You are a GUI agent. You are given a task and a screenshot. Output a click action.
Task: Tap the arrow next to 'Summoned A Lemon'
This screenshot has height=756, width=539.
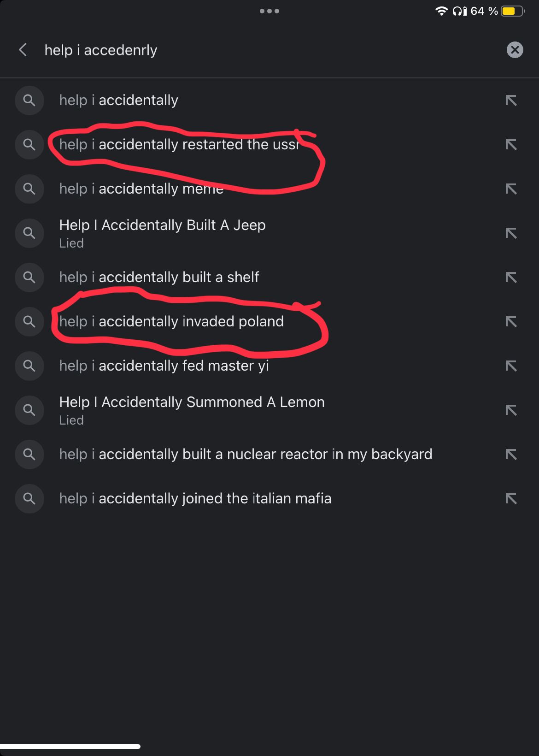(511, 410)
